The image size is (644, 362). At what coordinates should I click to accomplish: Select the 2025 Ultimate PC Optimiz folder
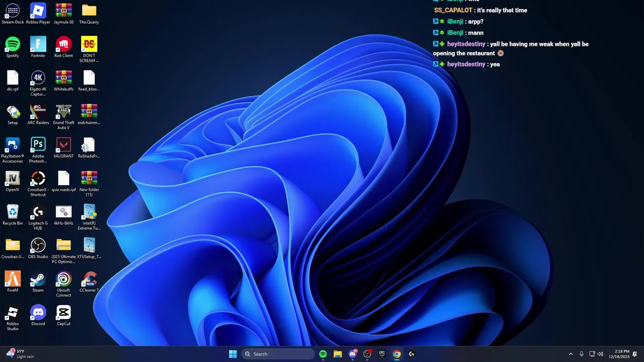[63, 251]
